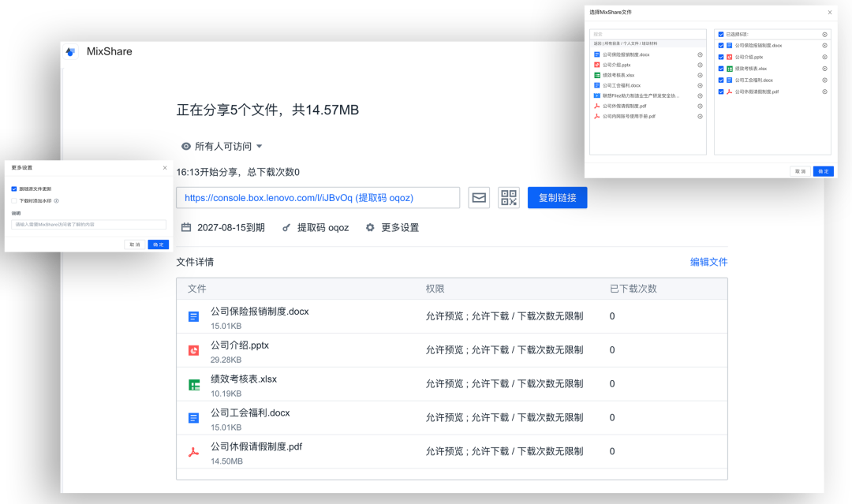The image size is (852, 504).
Task: Add 绩效考核表.xlsx with its plus icon in file picker
Action: (700, 76)
